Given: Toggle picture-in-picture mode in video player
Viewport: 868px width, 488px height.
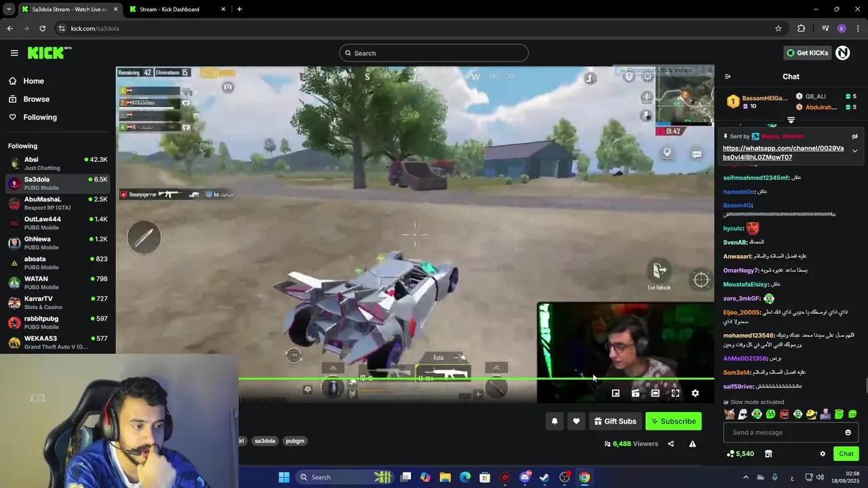Looking at the screenshot, I should 616,393.
